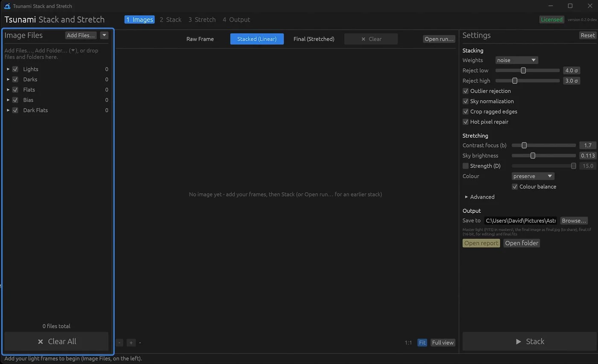Click the Open report button

point(481,243)
